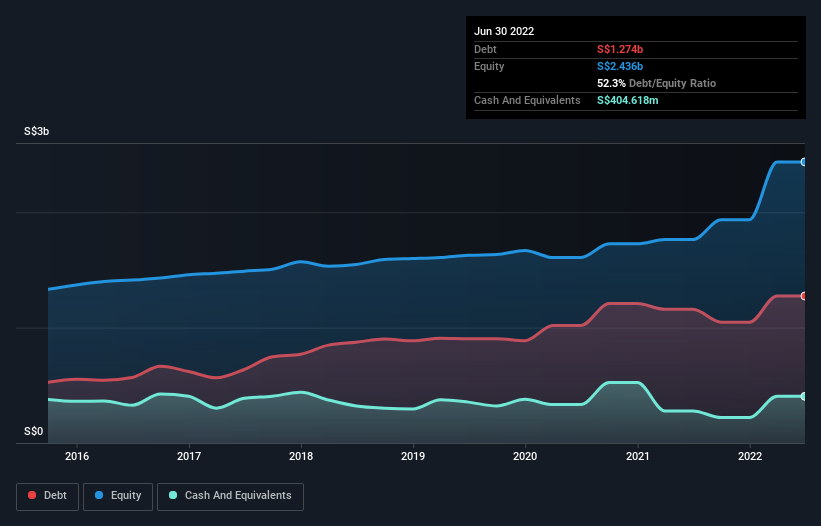This screenshot has width=821, height=526.
Task: Select the 2019 axis label
Action: click(413, 456)
